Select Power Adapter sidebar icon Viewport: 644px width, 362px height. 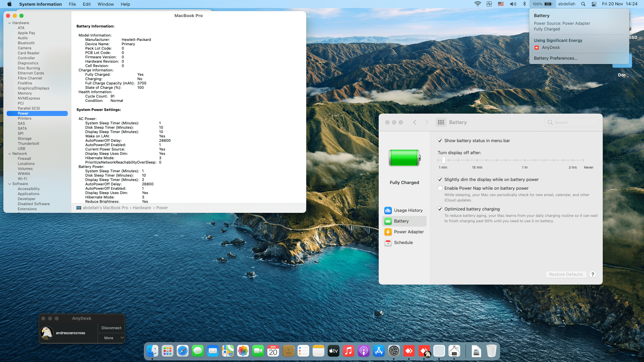click(x=388, y=232)
